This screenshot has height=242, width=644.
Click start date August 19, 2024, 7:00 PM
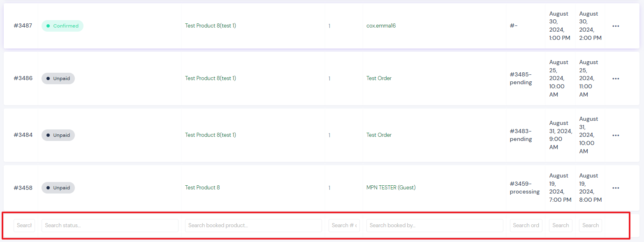coord(560,188)
